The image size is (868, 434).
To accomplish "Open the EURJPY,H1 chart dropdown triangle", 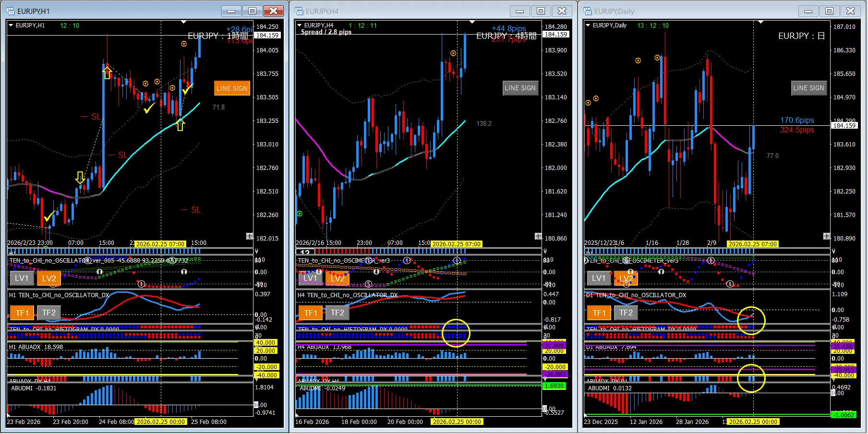I will [x=11, y=25].
